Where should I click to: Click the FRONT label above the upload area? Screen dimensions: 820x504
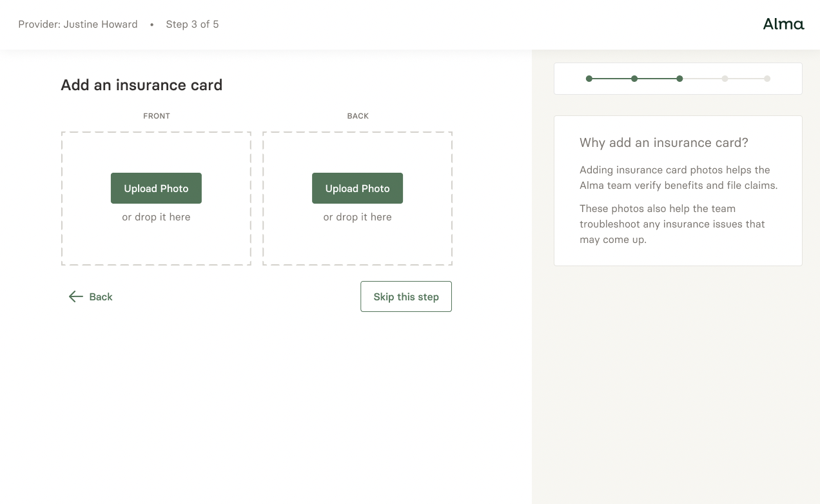pos(157,116)
